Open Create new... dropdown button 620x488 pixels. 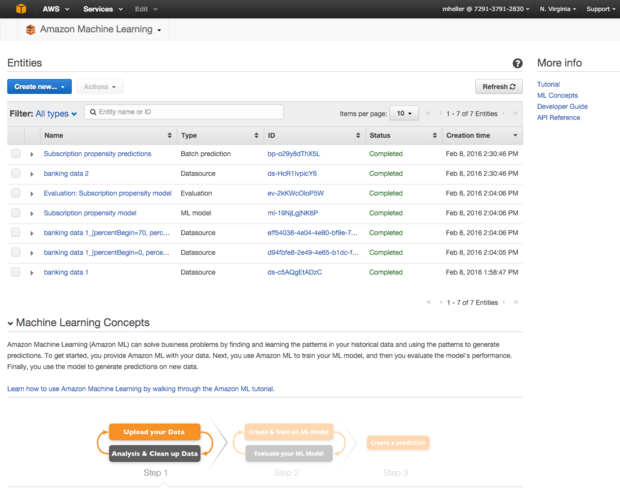coord(40,87)
